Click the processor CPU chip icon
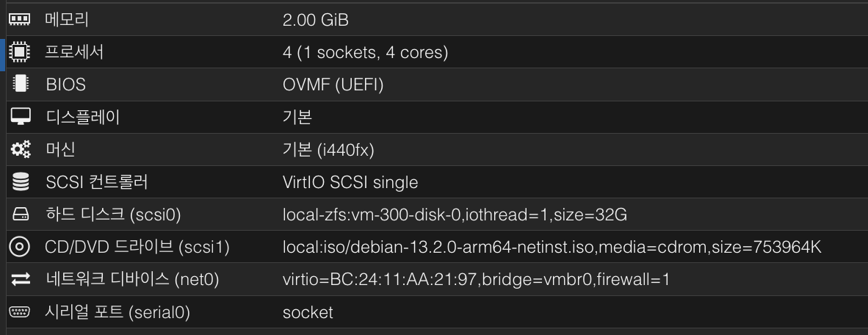Viewport: 868px width, 335px height. (20, 53)
